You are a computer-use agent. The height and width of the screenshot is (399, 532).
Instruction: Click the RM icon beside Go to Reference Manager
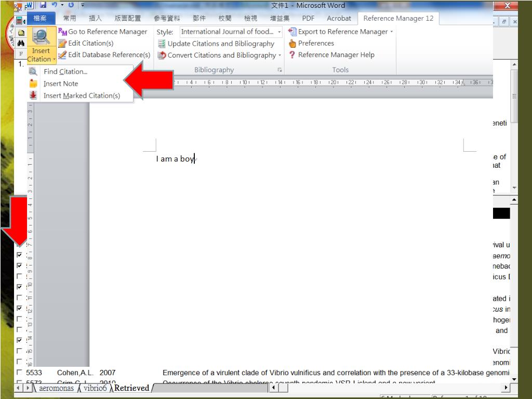pos(62,32)
